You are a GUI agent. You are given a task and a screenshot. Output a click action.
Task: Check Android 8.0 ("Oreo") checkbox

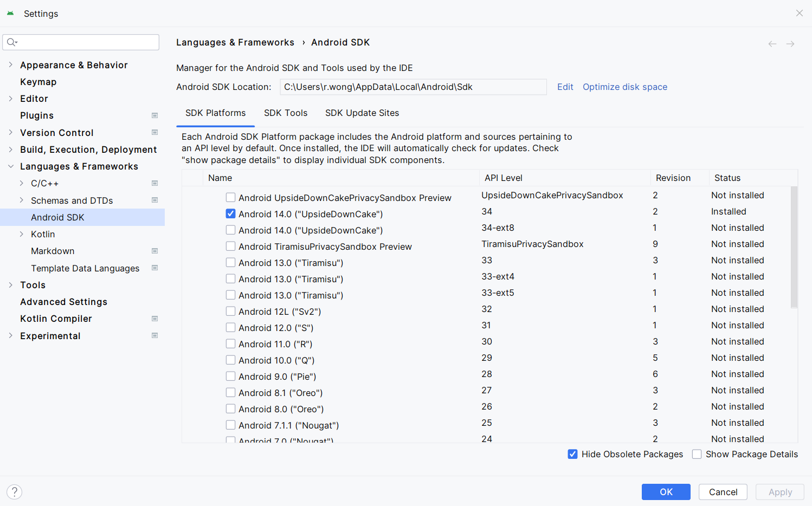click(230, 409)
